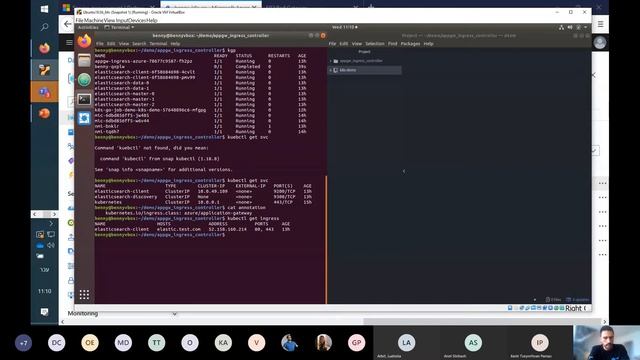
Task: Open Atom File menu
Action: [x=332, y=44]
